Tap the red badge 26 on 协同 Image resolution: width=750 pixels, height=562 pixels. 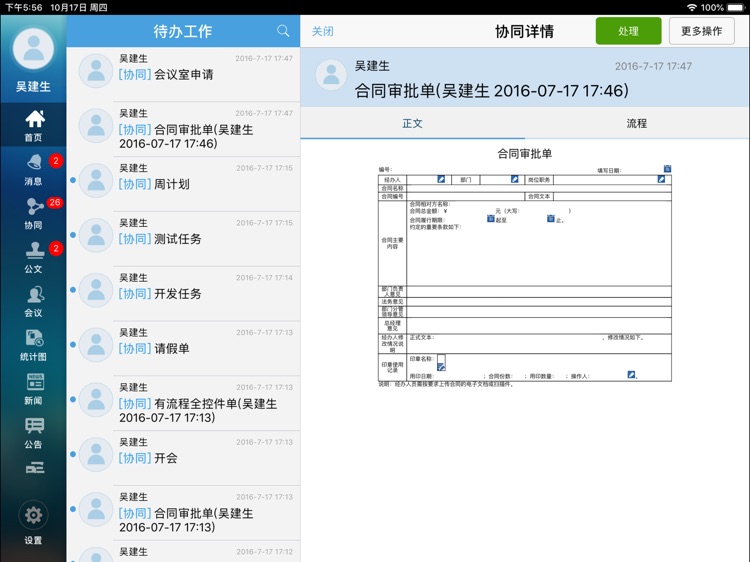(x=55, y=202)
